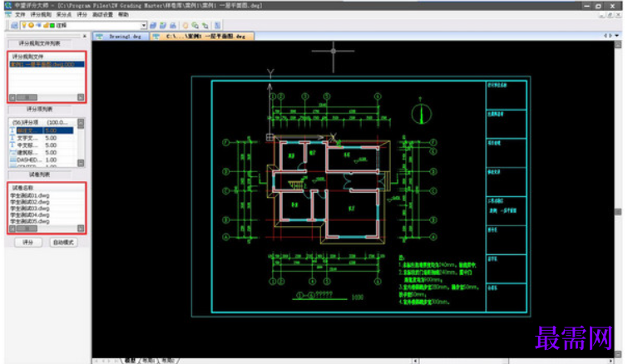Open the document tab list dropdown arrow
628x364 pixels.
click(617, 36)
